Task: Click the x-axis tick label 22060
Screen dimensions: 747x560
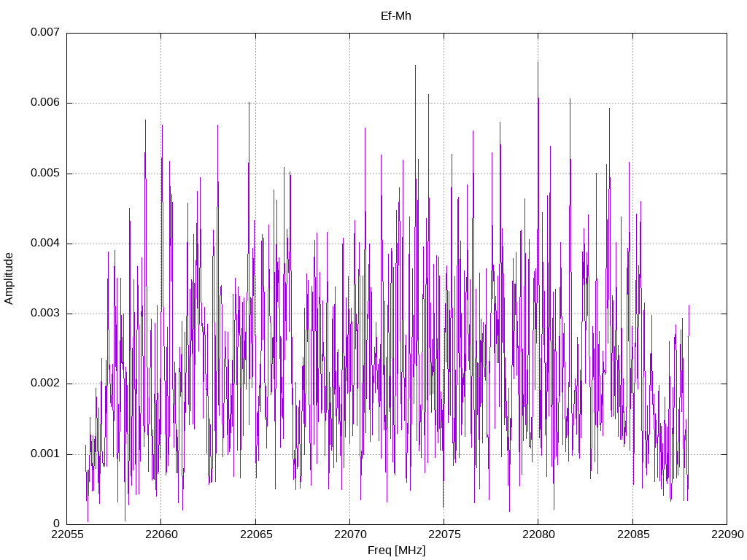Action: [161, 534]
